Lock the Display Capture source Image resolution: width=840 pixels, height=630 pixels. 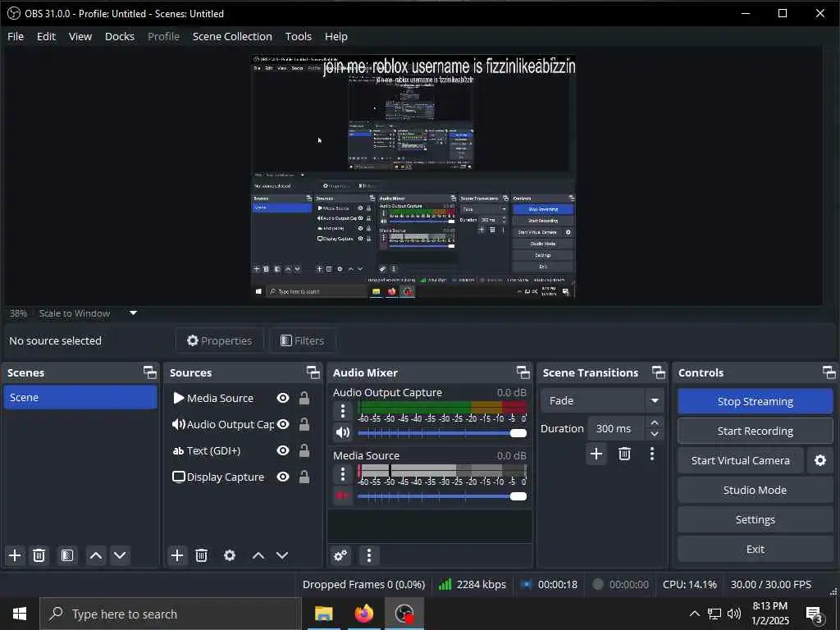coord(304,477)
